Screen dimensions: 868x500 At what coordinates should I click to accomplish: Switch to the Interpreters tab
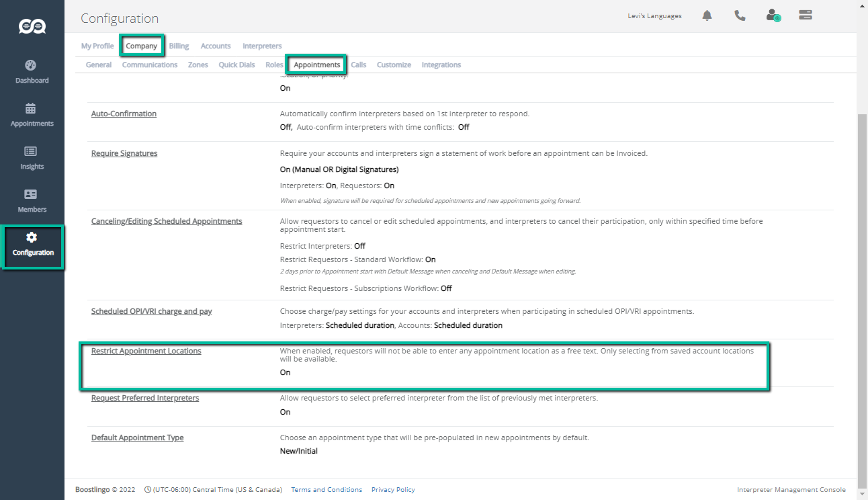262,46
